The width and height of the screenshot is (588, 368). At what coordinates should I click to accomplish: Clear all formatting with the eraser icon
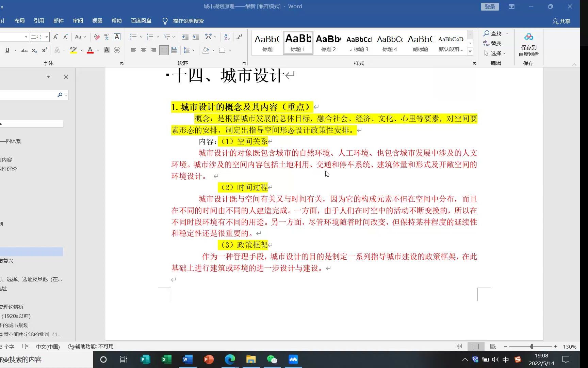(x=97, y=37)
